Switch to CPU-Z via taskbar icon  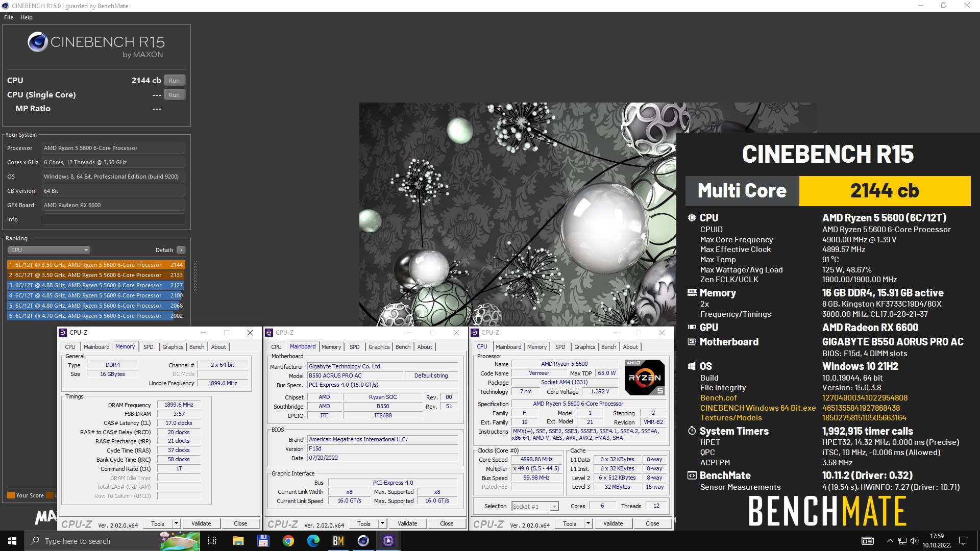click(388, 541)
